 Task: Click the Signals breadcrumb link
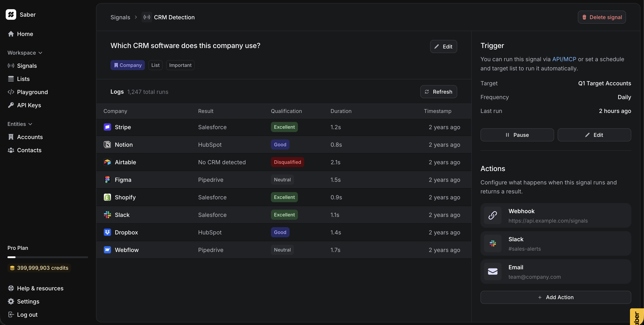click(x=120, y=17)
